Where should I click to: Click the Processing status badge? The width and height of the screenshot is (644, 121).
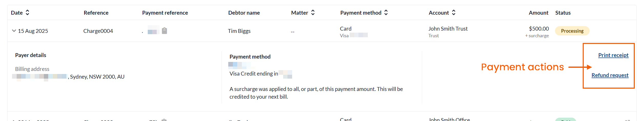572,31
